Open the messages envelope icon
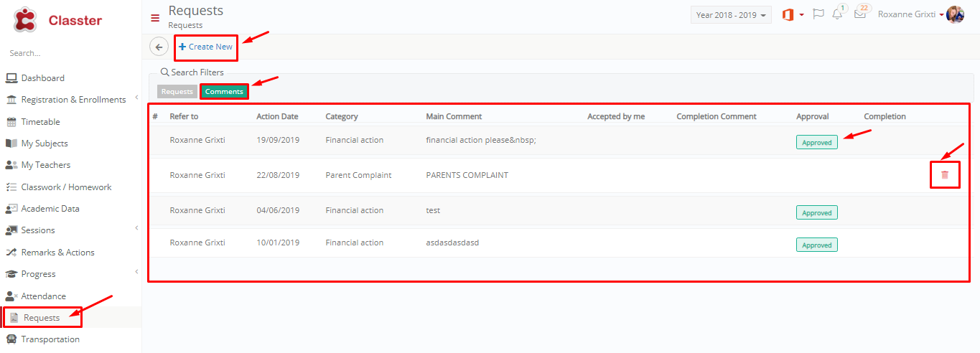 click(x=860, y=14)
